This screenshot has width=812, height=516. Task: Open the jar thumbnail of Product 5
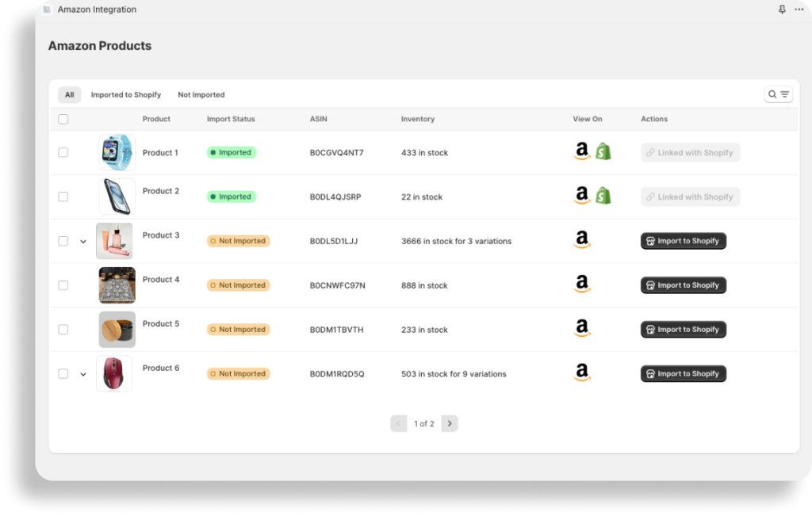click(x=117, y=329)
